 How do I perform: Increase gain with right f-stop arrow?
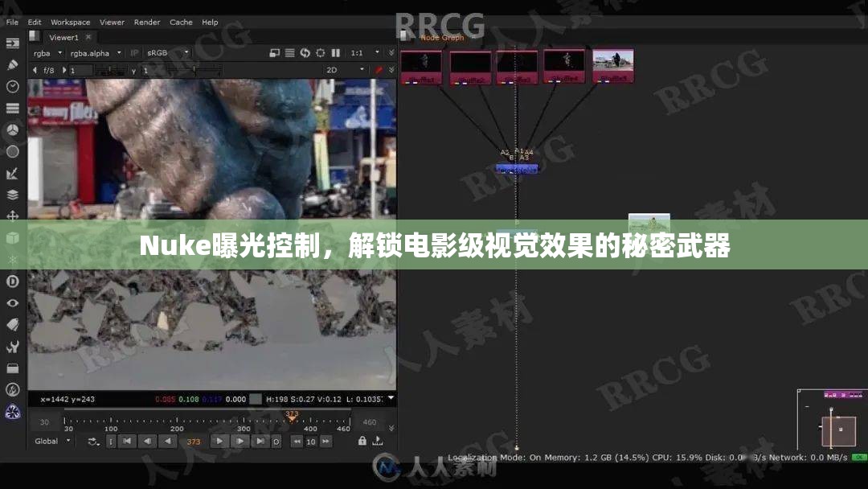[64, 70]
